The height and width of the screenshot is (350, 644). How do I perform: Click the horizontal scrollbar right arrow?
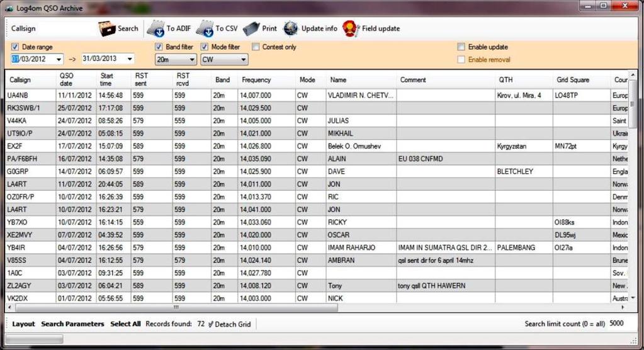(623, 307)
